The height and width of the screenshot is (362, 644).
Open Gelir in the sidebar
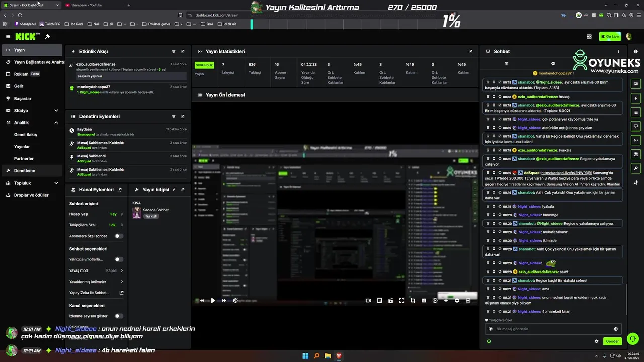(x=32, y=86)
